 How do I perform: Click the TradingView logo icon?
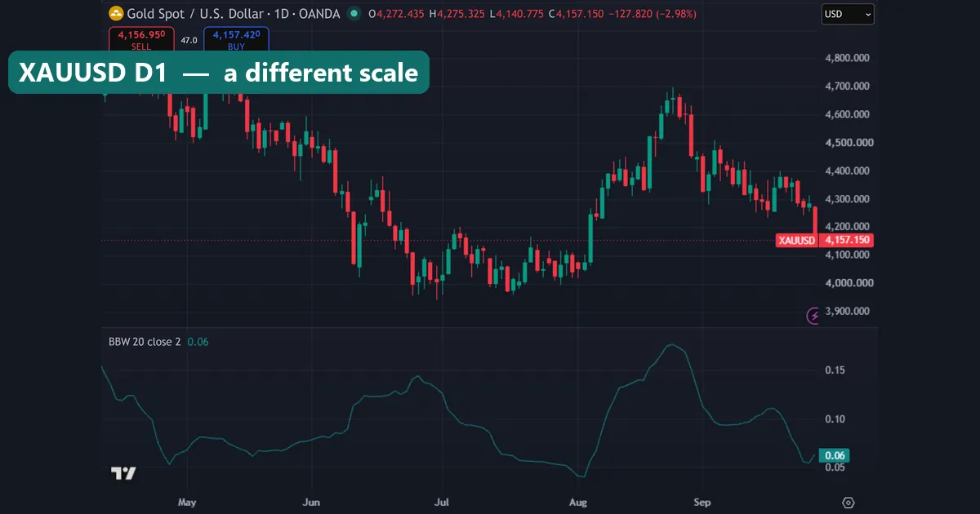click(x=123, y=473)
